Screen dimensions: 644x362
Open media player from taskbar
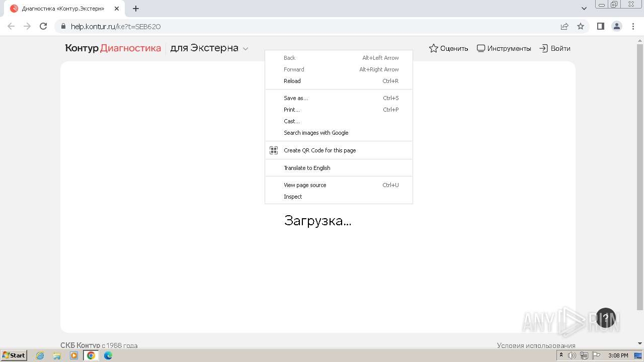point(74,355)
